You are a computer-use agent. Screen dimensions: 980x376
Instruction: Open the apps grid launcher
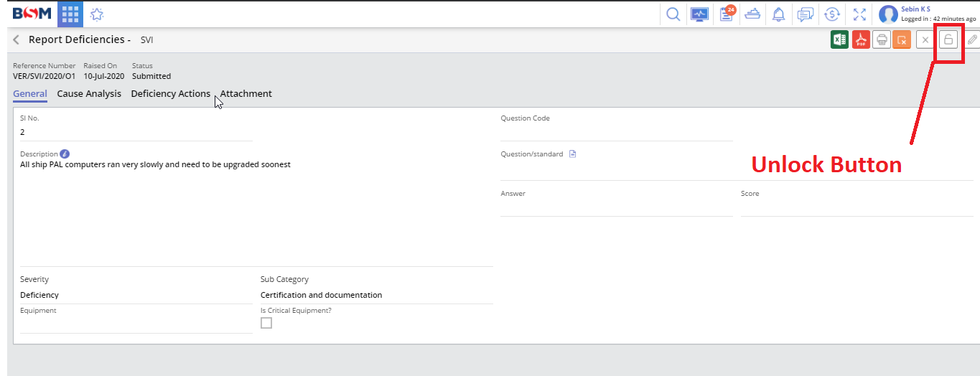(x=70, y=14)
